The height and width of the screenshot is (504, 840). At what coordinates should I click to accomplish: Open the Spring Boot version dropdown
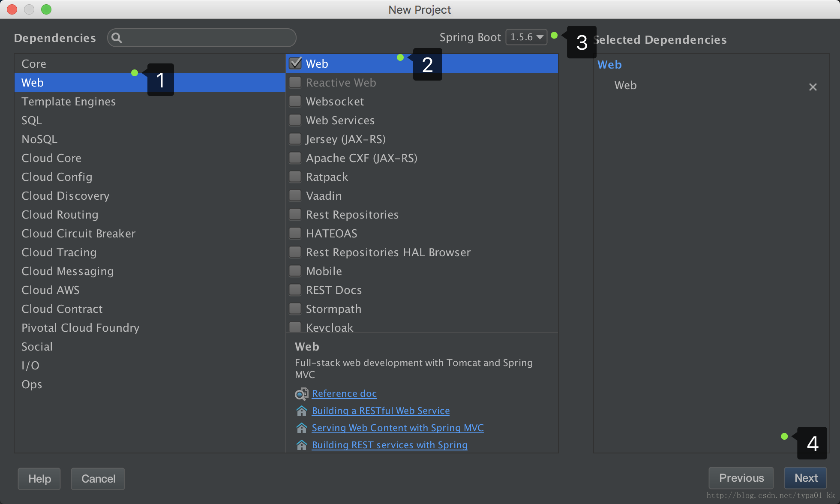coord(526,37)
